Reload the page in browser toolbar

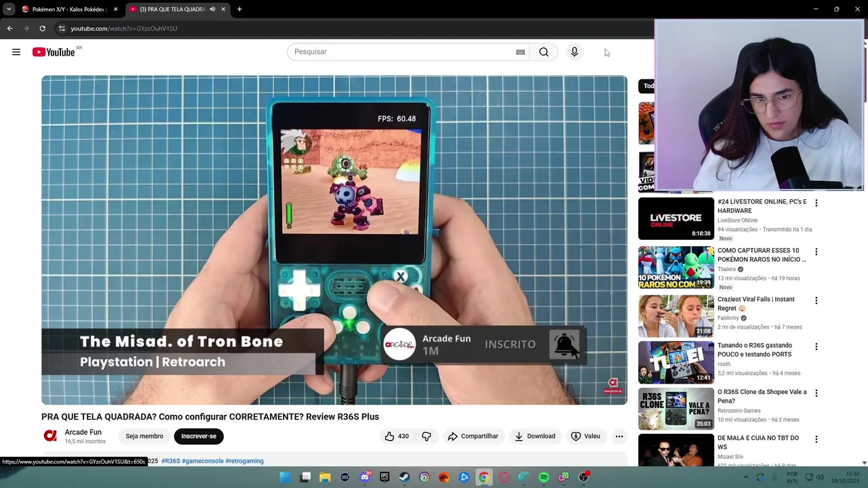click(x=42, y=28)
